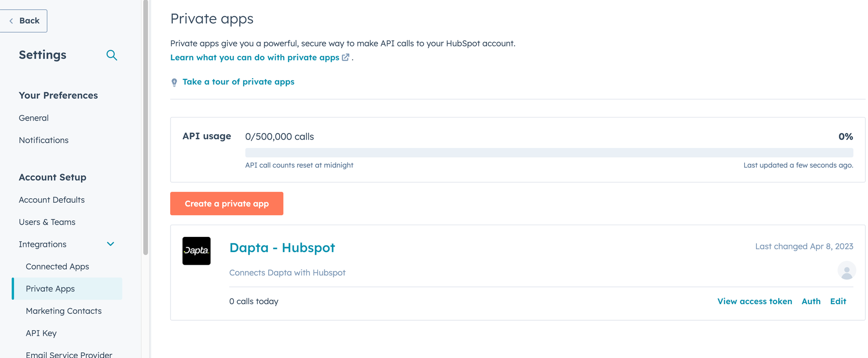Image resolution: width=868 pixels, height=358 pixels.
Task: Open Connected Apps page
Action: (57, 266)
